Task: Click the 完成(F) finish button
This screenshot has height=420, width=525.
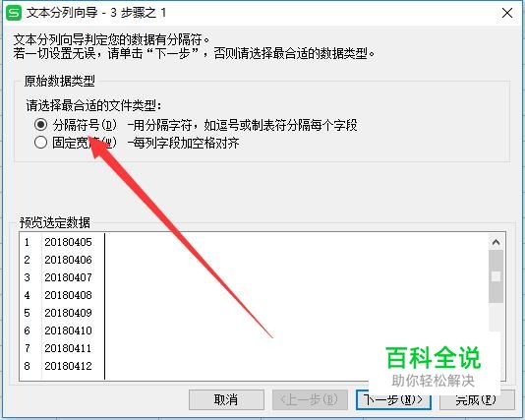Action: tap(477, 399)
